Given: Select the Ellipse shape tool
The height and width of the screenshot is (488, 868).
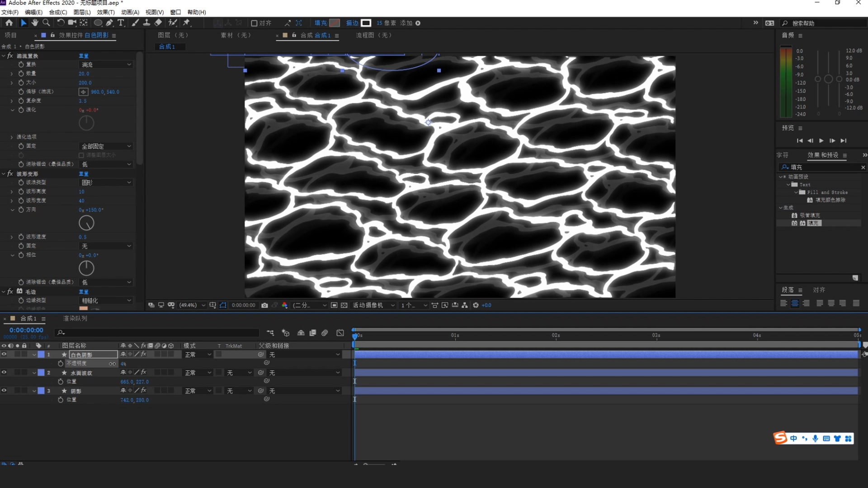Looking at the screenshot, I should click(x=98, y=23).
